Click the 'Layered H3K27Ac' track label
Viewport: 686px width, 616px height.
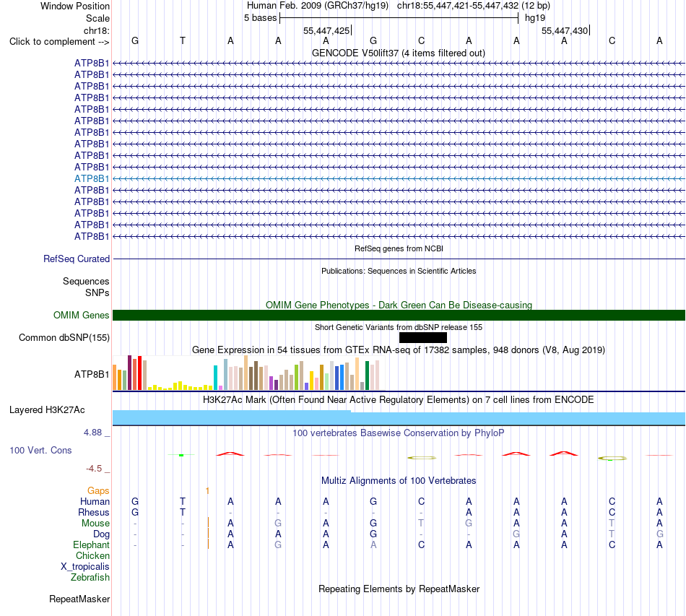tap(47, 410)
